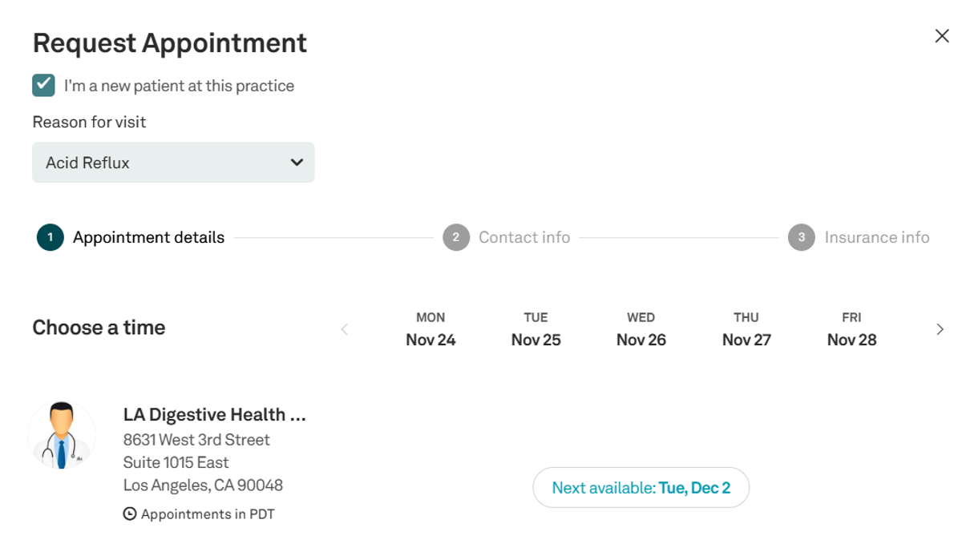This screenshot has width=962, height=560.
Task: Select the Mon Nov 24 column
Action: [x=430, y=329]
